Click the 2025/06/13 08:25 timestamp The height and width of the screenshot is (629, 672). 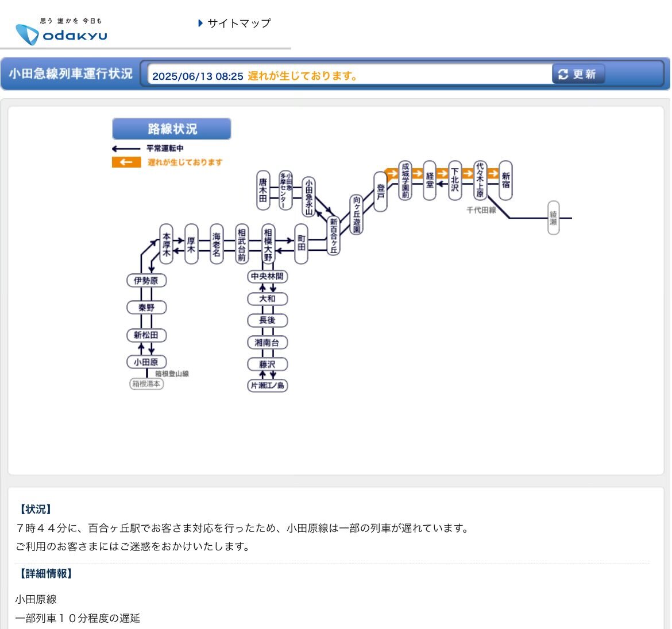coord(198,76)
